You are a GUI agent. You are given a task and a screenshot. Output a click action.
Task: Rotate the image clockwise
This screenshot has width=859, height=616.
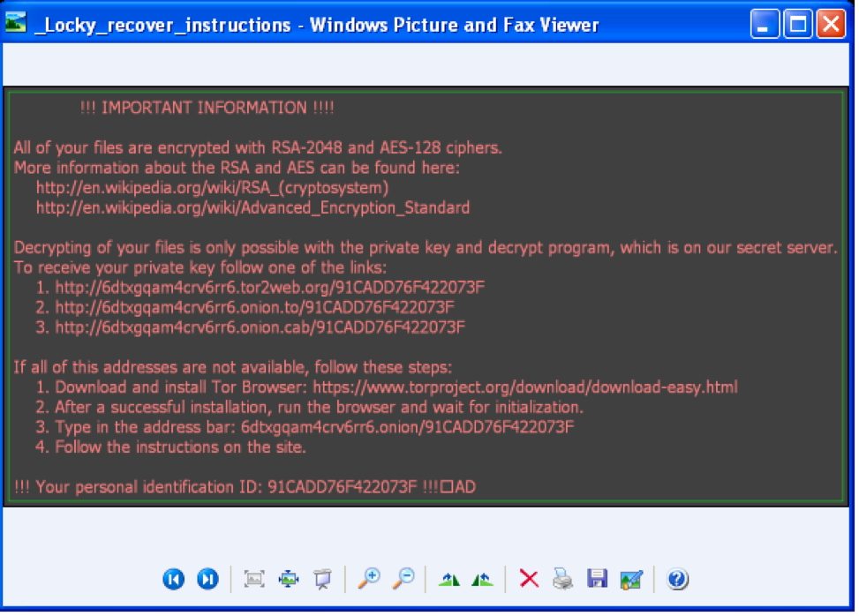pyautogui.click(x=449, y=579)
